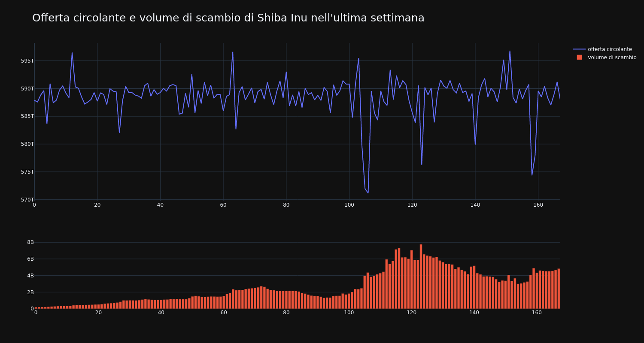Click the 8B label on volume axis
The height and width of the screenshot is (343, 644).
30,242
